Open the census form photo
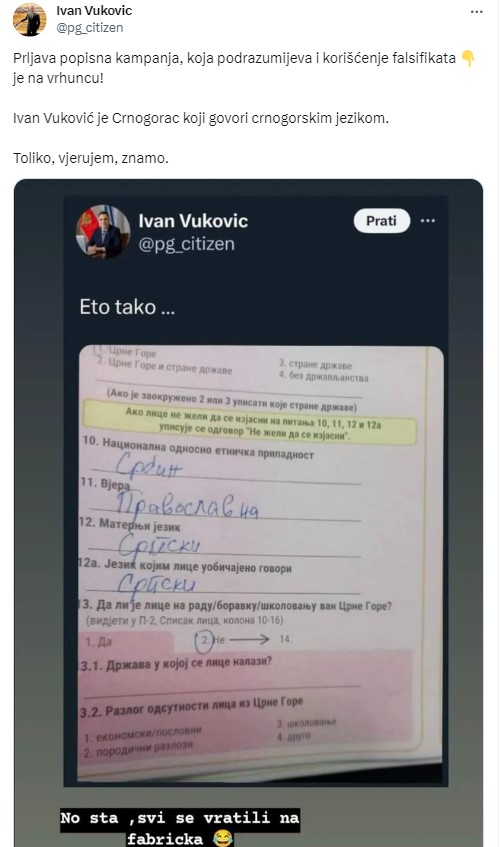The image size is (500, 847). (260, 563)
